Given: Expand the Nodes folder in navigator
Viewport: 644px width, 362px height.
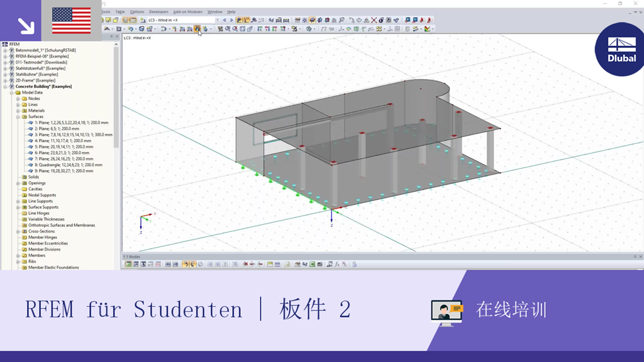Looking at the screenshot, I should (18, 99).
